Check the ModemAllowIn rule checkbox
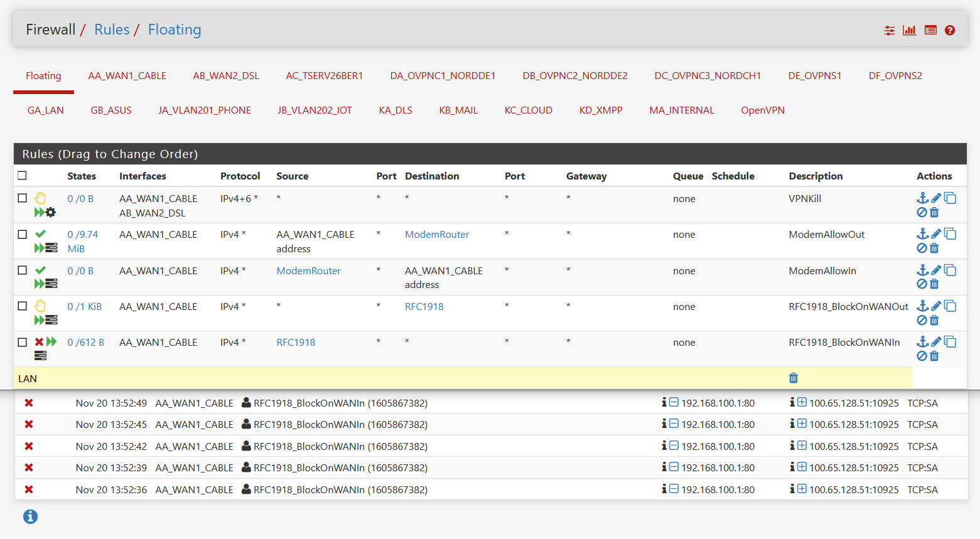This screenshot has height=539, width=980. (x=23, y=270)
